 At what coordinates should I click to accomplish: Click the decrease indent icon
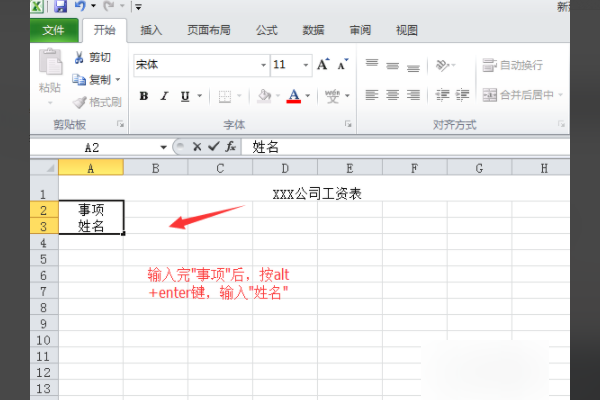tap(442, 95)
